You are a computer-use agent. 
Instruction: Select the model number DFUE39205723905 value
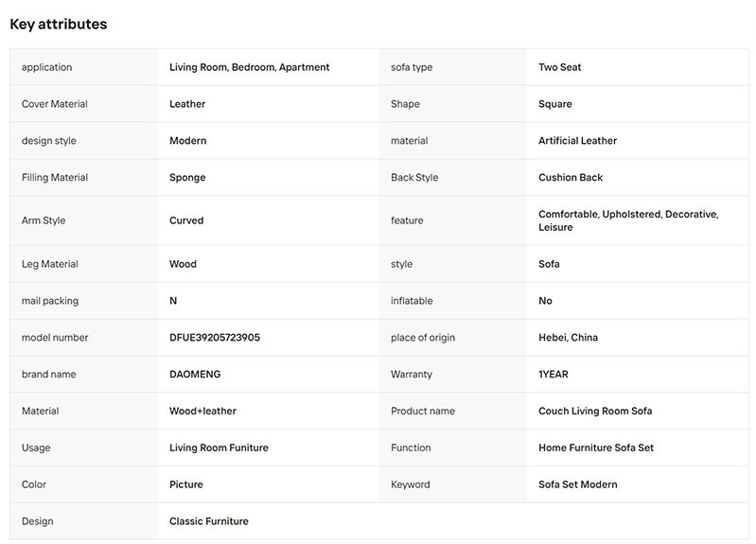215,338
